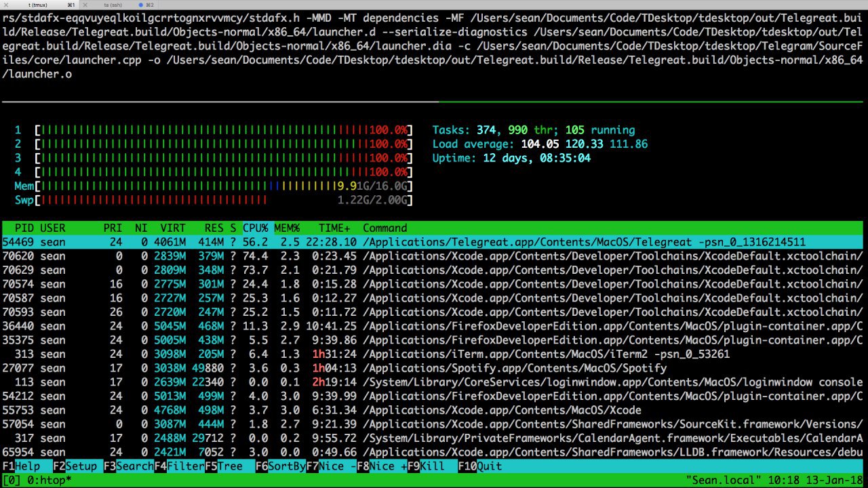Select process row with PID 70629

(433, 270)
